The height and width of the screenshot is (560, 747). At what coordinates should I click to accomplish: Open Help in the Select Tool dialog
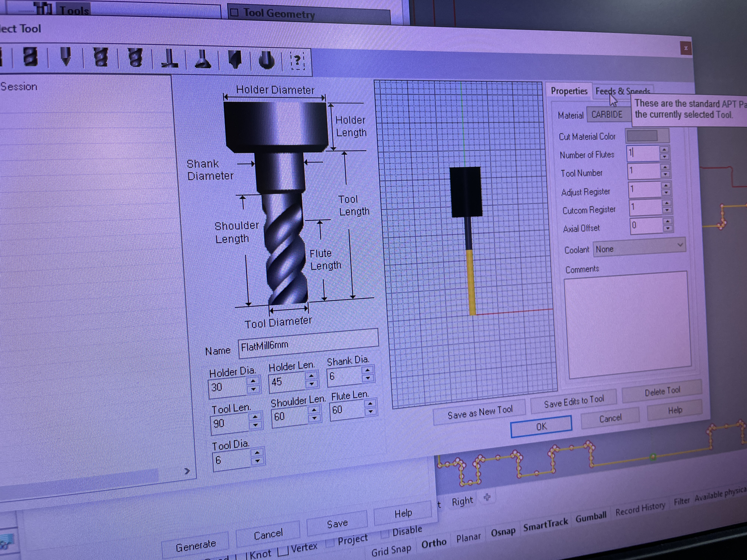coord(675,410)
